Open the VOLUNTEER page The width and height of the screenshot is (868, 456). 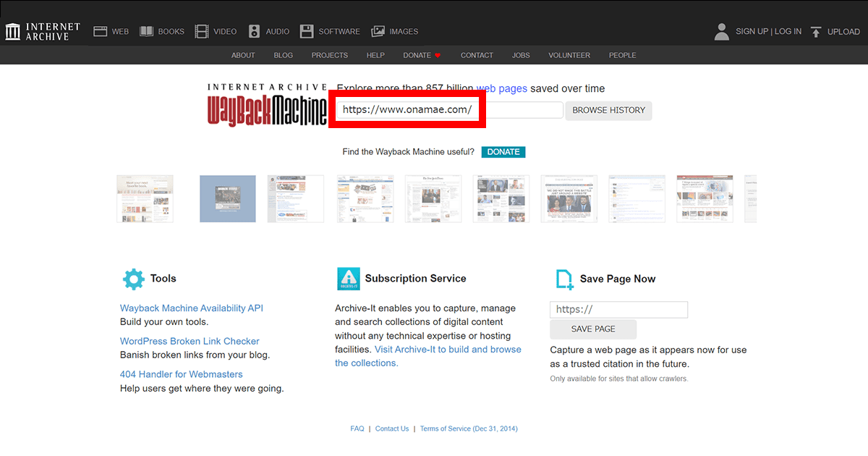569,55
